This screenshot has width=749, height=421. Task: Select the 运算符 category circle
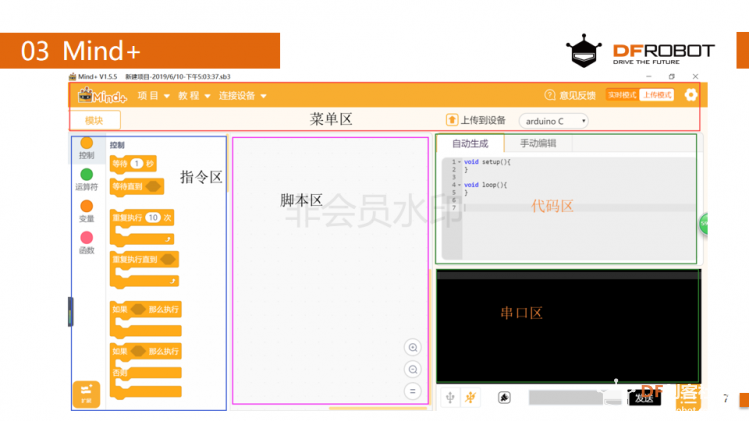pyautogui.click(x=86, y=174)
